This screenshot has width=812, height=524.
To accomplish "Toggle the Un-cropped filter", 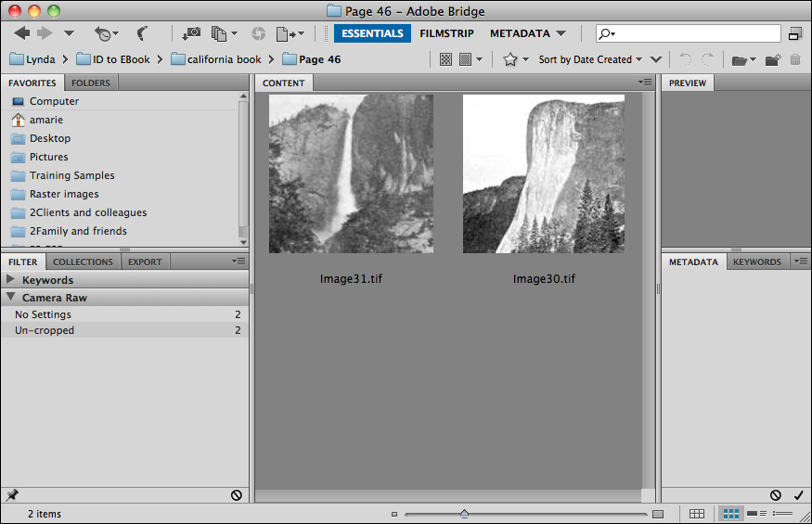I will (124, 330).
